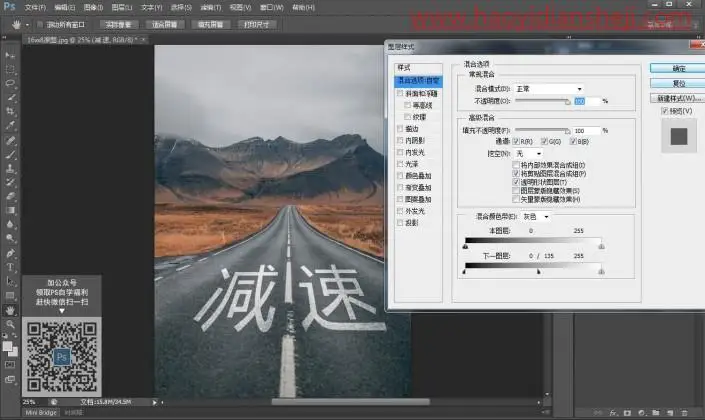Open 挖空 knockout dropdown
Viewport: 705px width, 420px height.
pos(529,153)
